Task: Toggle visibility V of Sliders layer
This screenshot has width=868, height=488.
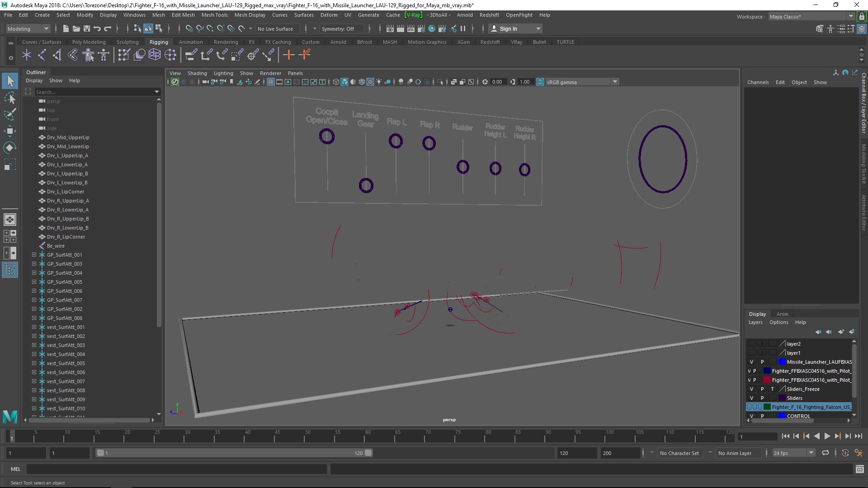Action: click(752, 398)
